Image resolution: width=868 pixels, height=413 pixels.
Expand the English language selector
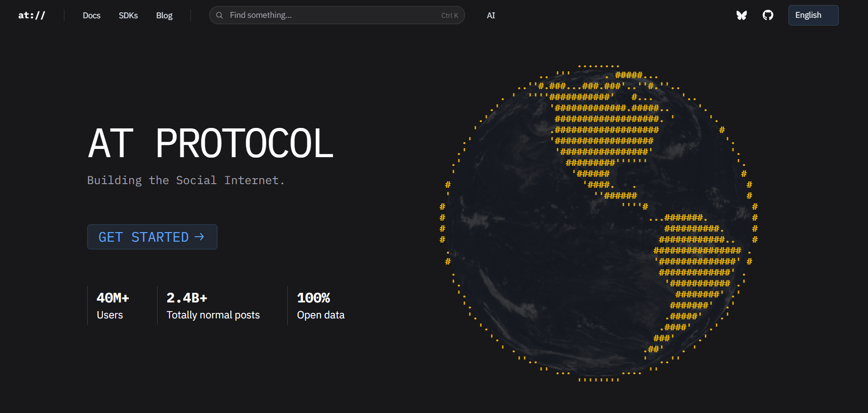pos(813,15)
